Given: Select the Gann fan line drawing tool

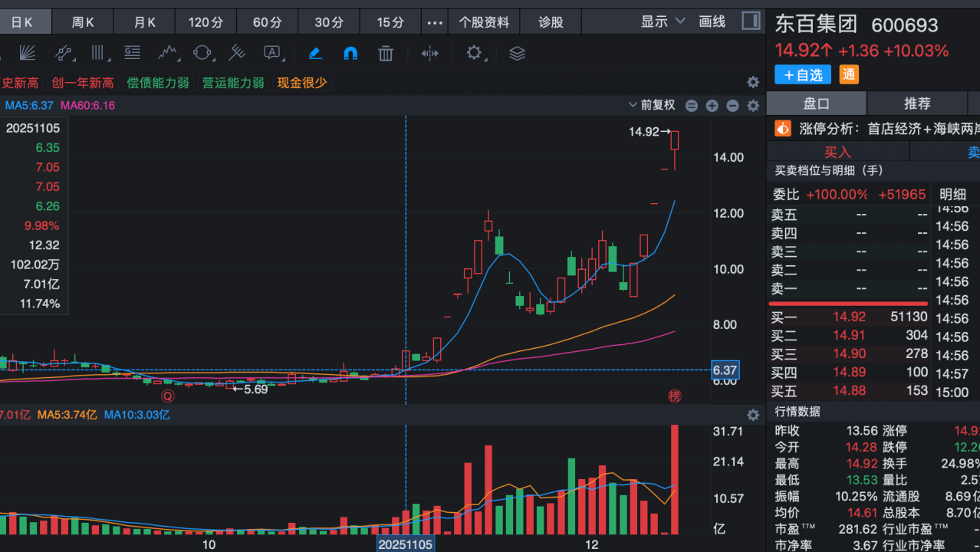Looking at the screenshot, I should (x=28, y=53).
